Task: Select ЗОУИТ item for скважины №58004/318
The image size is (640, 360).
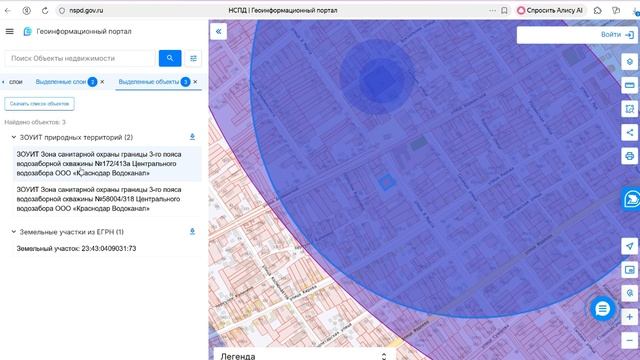Action: coord(107,199)
